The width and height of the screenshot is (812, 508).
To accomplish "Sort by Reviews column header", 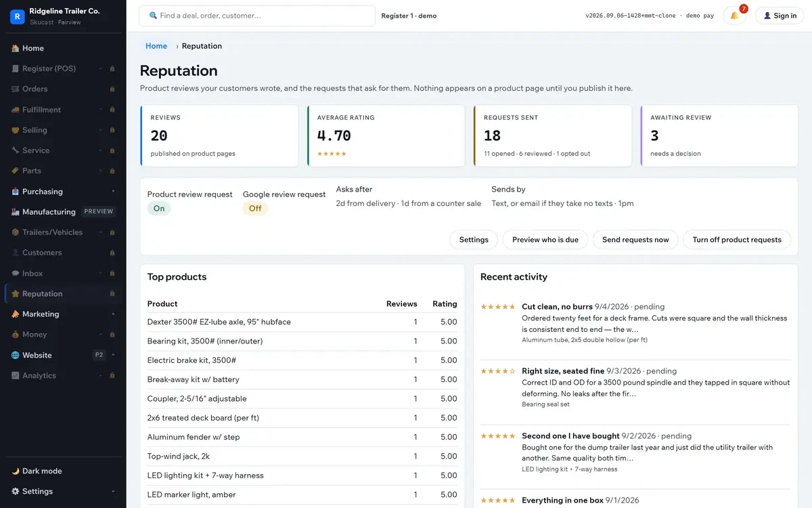I will click(x=401, y=303).
